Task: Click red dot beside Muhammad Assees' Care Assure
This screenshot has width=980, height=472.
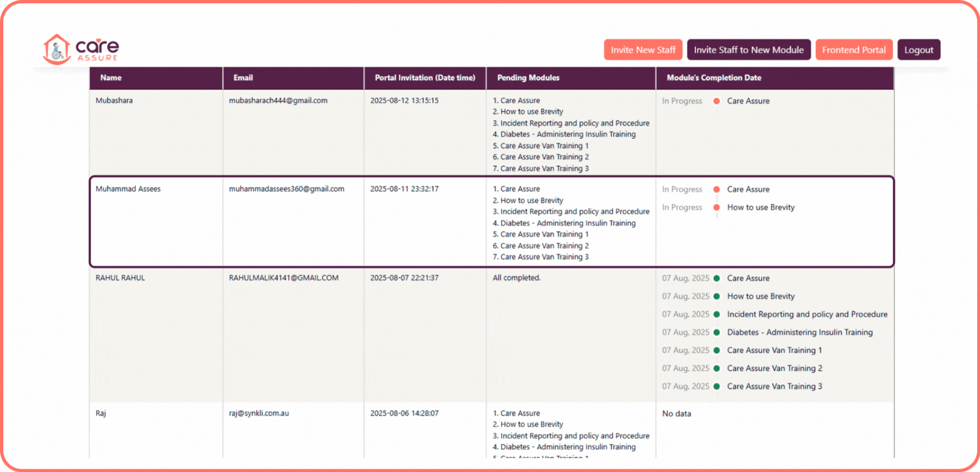Action: coord(716,189)
